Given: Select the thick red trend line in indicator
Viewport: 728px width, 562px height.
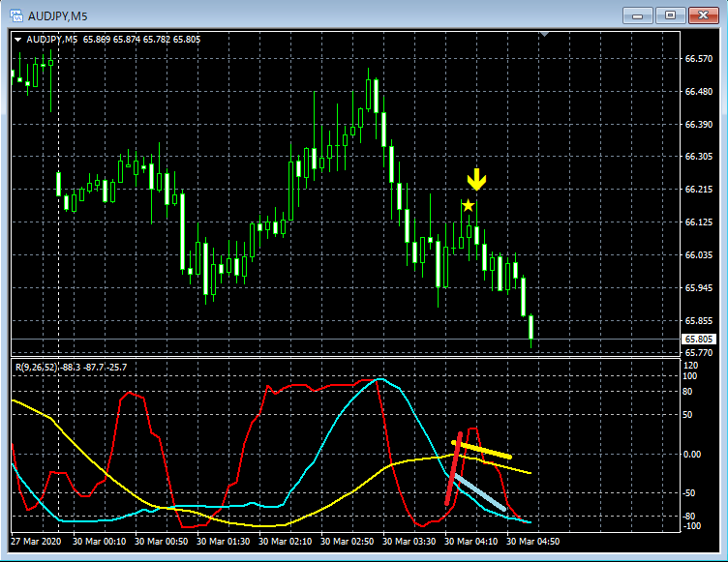Looking at the screenshot, I should pyautogui.click(x=453, y=469).
